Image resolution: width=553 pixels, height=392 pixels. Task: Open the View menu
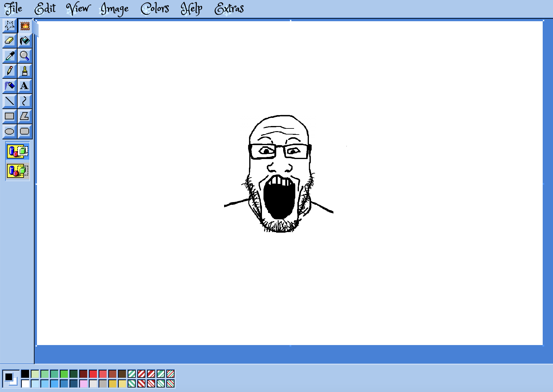78,8
